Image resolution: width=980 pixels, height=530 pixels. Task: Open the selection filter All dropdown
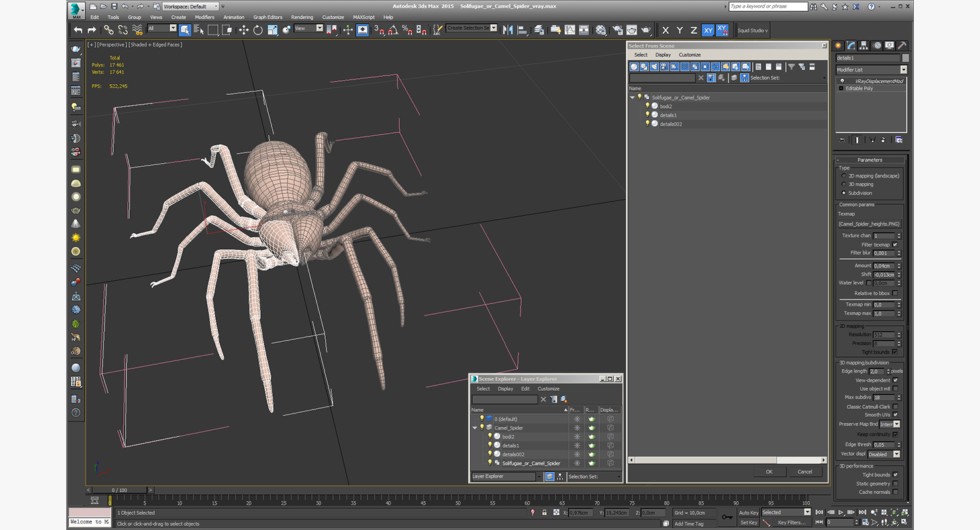162,28
